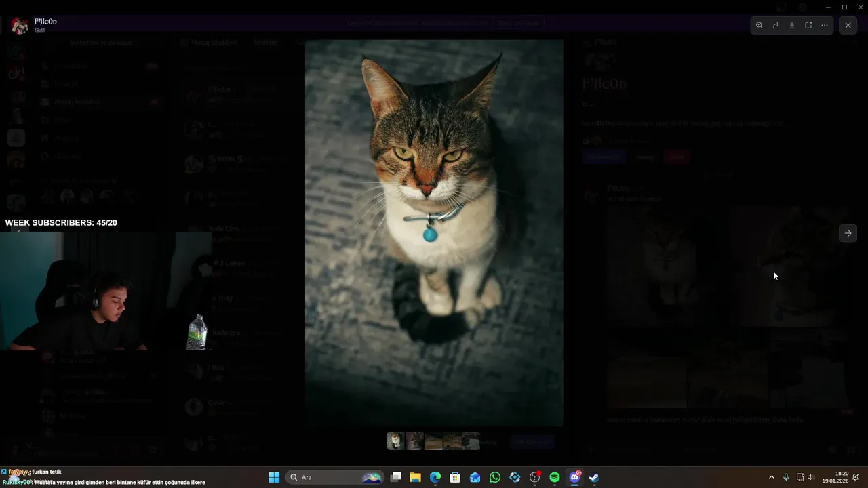
Task: Click the enlarged cat photo
Action: point(434,232)
